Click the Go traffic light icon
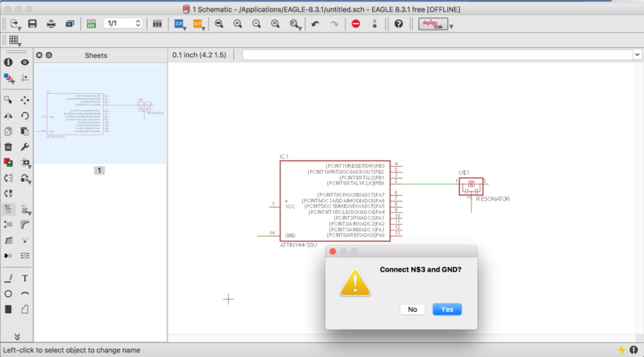The width and height of the screenshot is (644, 357). coord(375,24)
